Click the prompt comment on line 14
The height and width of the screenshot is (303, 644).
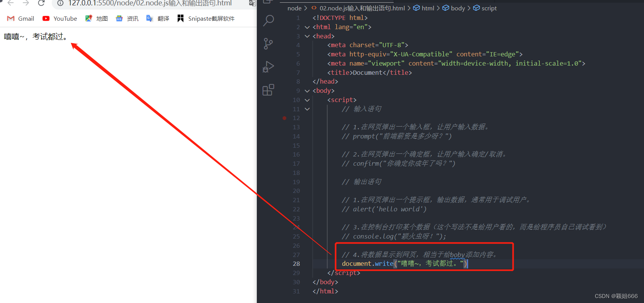click(397, 136)
